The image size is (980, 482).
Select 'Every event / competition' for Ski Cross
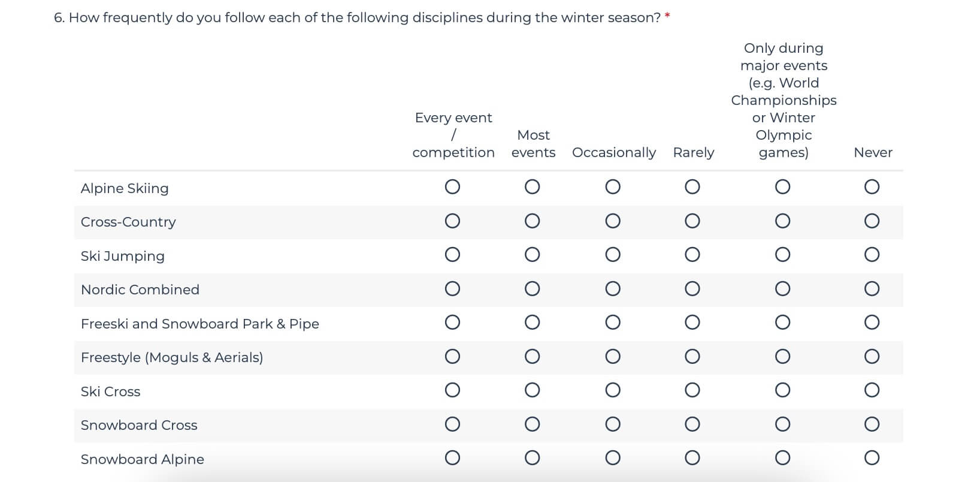[x=452, y=390]
